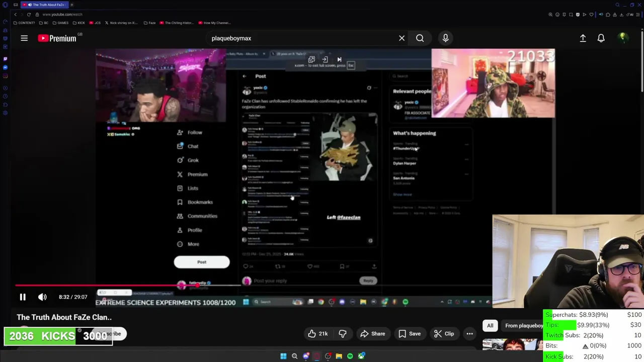
Task: Click the video title The Truth About FaZe Clan
Action: click(64, 317)
